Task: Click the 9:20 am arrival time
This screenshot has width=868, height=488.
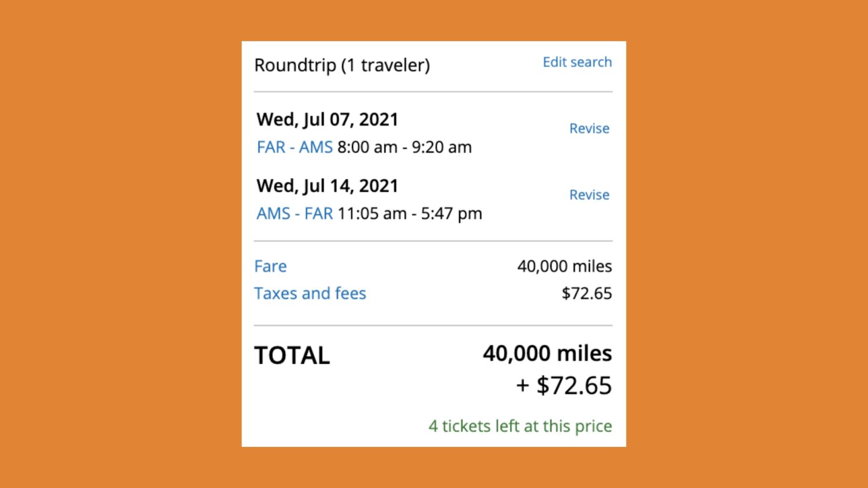Action: pos(443,147)
